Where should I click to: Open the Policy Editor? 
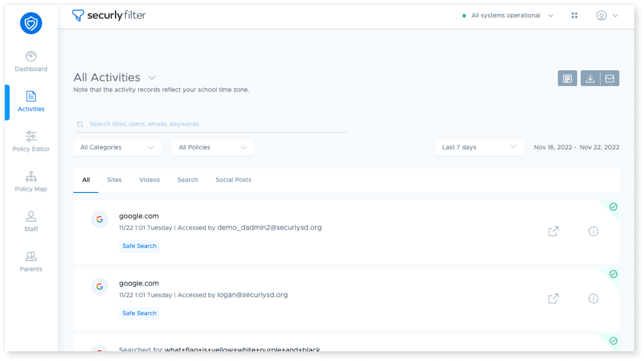(x=31, y=142)
